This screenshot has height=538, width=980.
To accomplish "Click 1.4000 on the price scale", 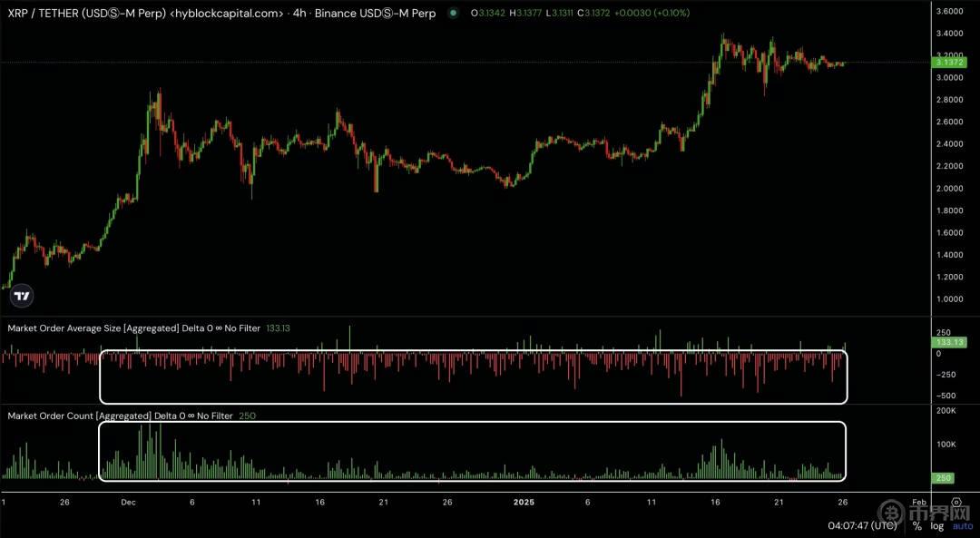I will 949,255.
